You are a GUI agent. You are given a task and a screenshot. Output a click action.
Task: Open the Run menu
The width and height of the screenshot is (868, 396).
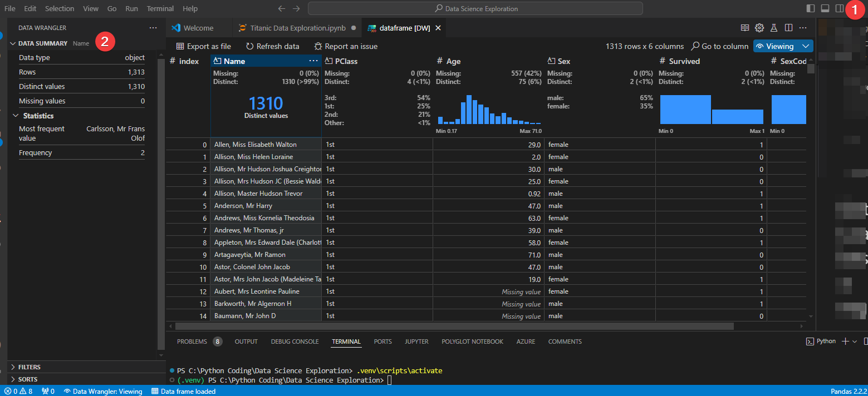(x=132, y=8)
